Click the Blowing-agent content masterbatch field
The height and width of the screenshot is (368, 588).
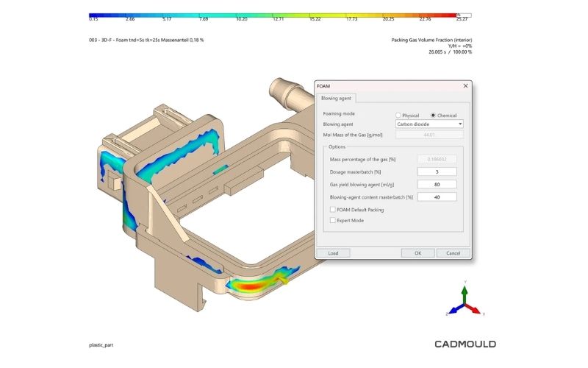point(437,197)
